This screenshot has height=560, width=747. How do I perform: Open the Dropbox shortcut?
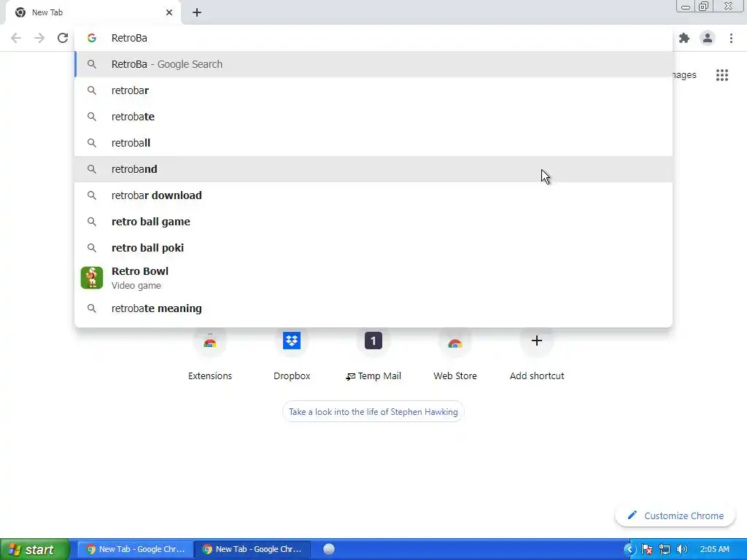click(x=292, y=355)
